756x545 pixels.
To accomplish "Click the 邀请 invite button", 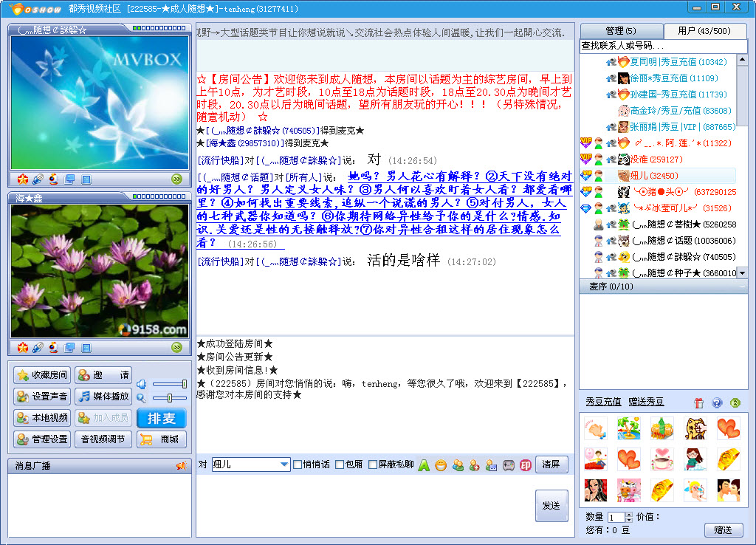I will 103,374.
